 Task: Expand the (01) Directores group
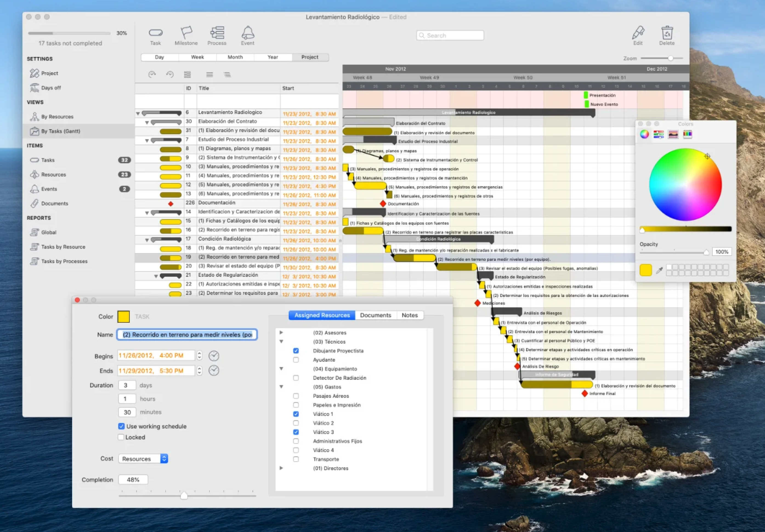click(x=281, y=468)
